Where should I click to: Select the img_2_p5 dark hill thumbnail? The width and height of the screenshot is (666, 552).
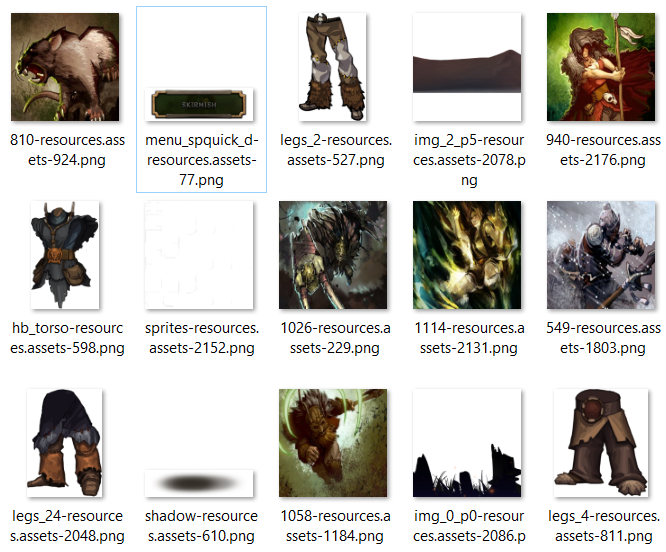[x=467, y=67]
